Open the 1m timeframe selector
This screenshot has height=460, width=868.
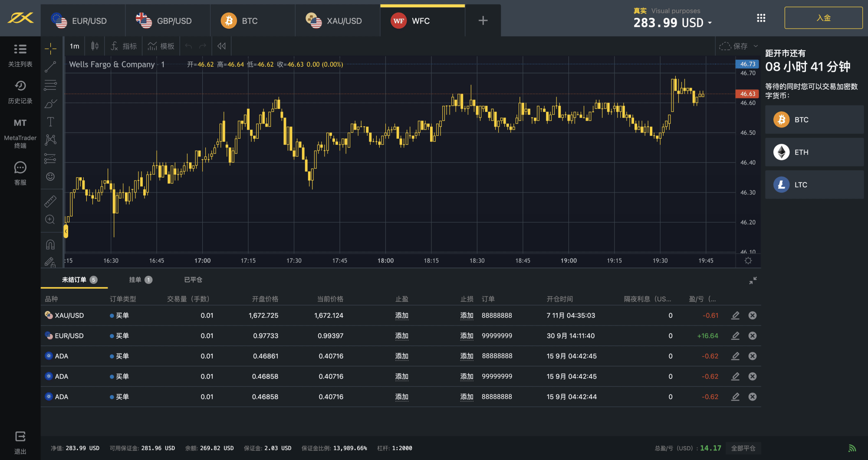click(75, 46)
